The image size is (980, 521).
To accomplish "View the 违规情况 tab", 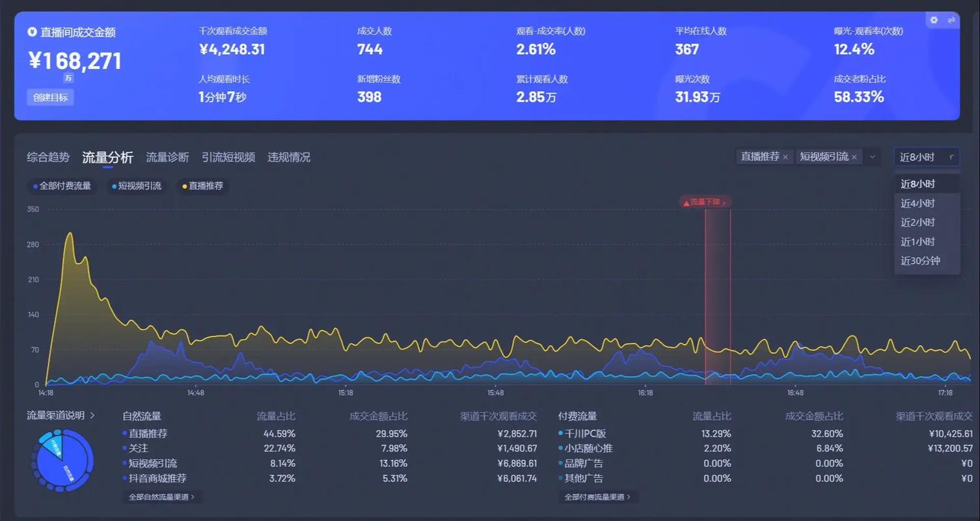I will pyautogui.click(x=289, y=157).
